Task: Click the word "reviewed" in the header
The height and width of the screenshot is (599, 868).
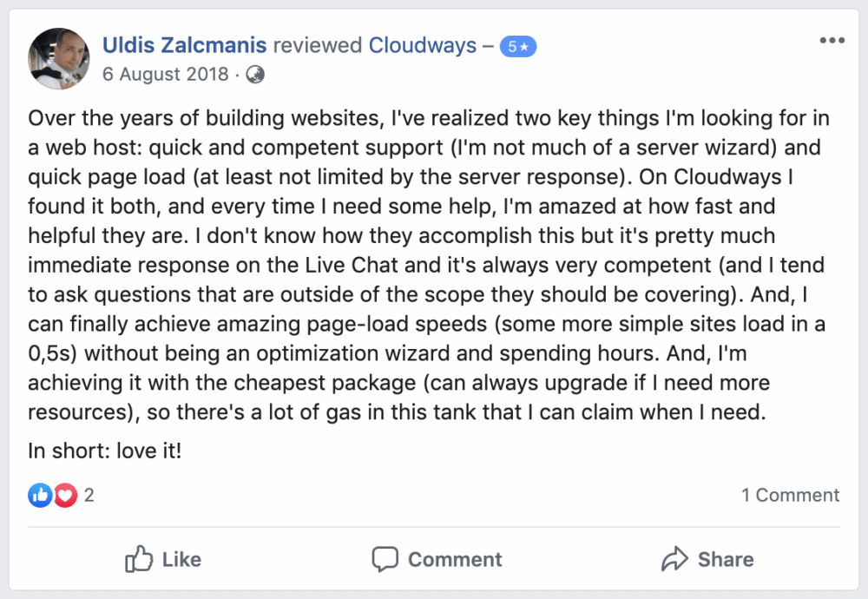Action: click(x=318, y=45)
